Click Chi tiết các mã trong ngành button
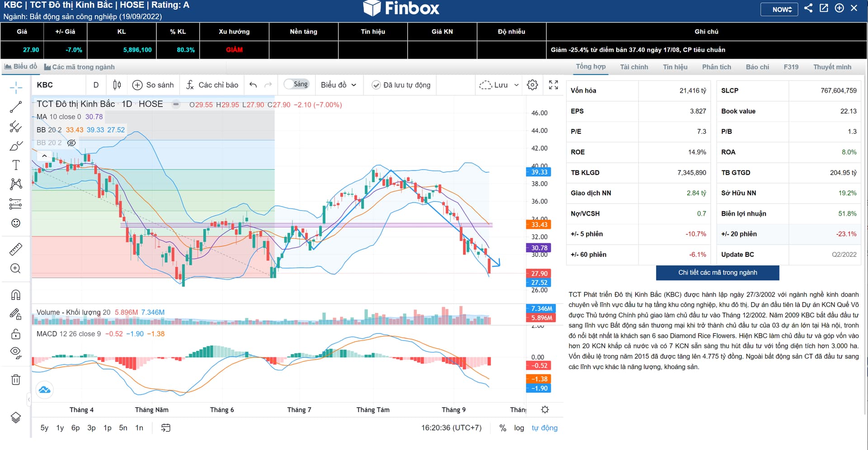868x450 pixels. 717,273
